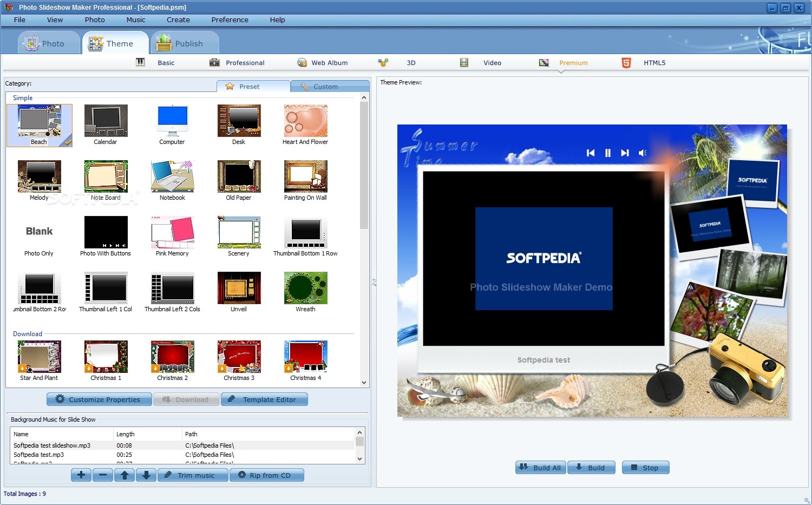Click the Rip from CD button
Image resolution: width=812 pixels, height=505 pixels.
(x=267, y=475)
